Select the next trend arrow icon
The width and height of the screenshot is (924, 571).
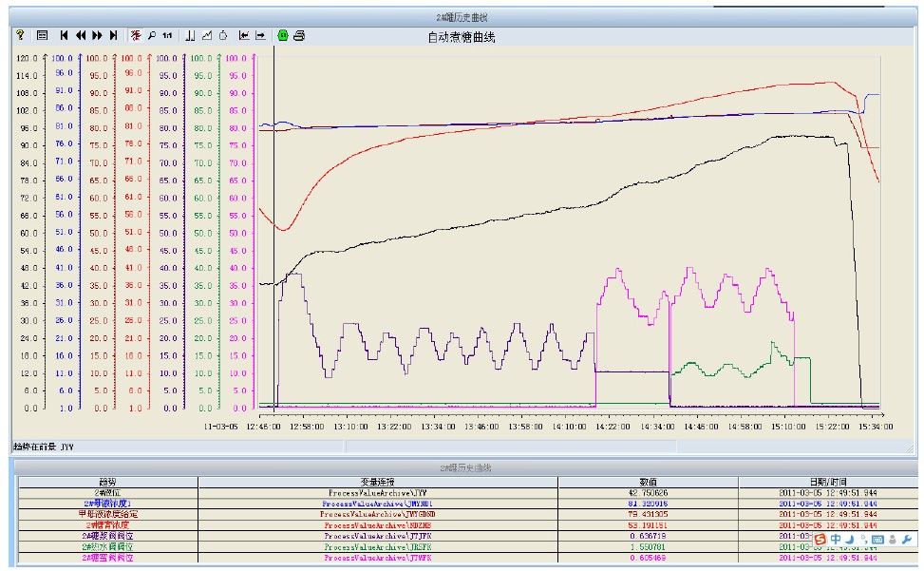(260, 35)
